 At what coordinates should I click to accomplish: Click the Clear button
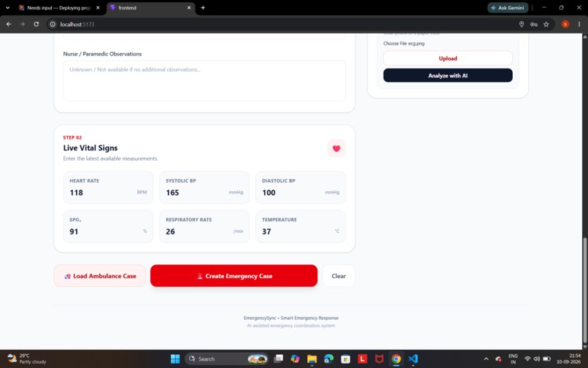click(x=339, y=276)
